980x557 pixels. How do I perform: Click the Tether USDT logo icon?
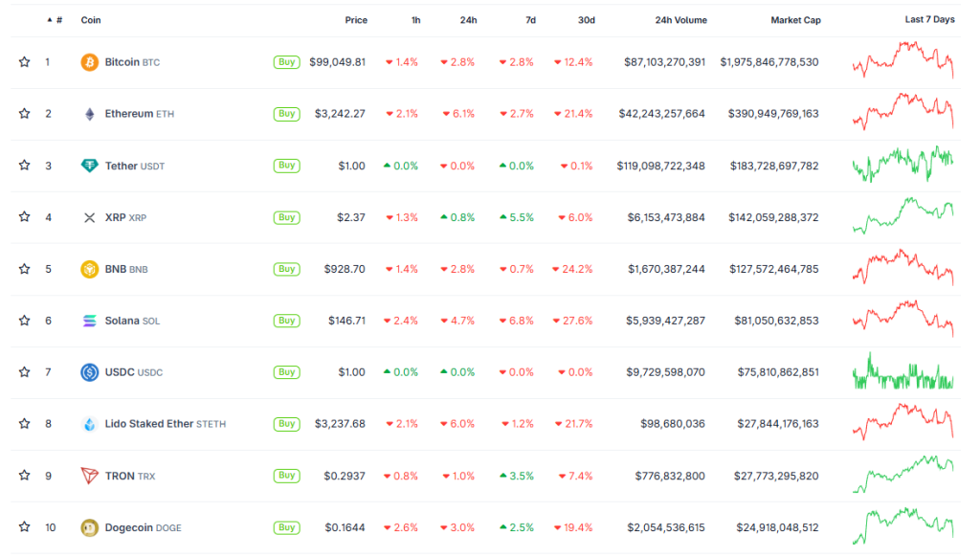click(89, 166)
